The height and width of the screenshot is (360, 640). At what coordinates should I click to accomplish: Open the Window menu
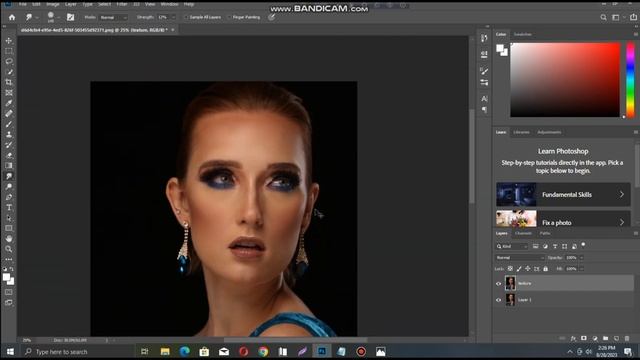pos(169,4)
